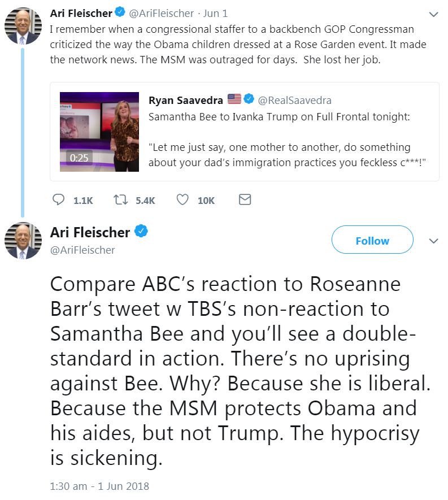Click the flag emoji beside Ryan Saavedra
This screenshot has width=448, height=500.
[x=234, y=100]
